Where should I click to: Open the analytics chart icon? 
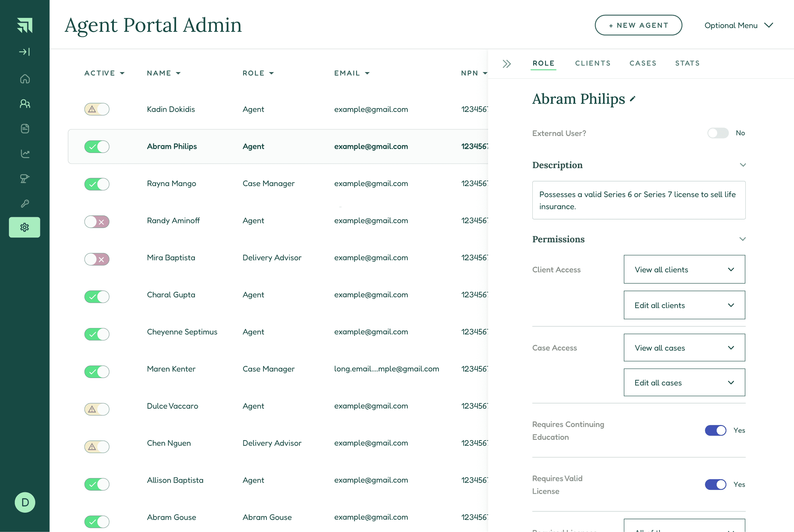point(25,154)
